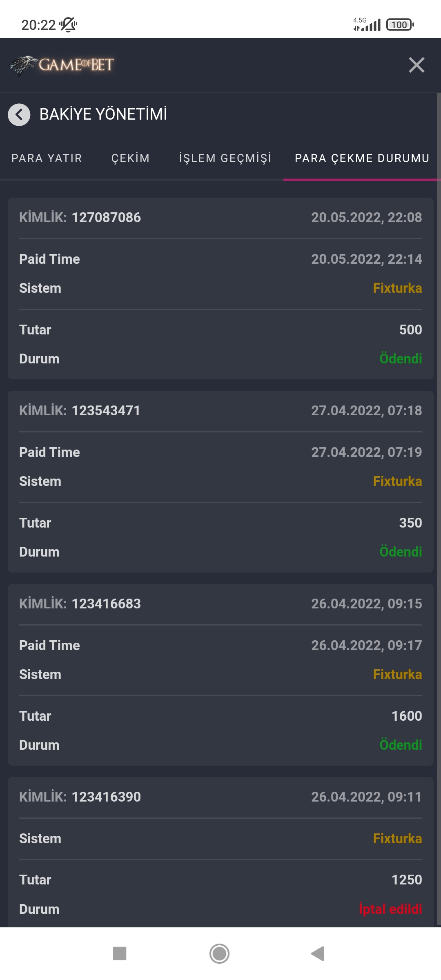The height and width of the screenshot is (980, 441).
Task: Select the İŞLEM GEÇMİŞİ tab
Action: 225,158
